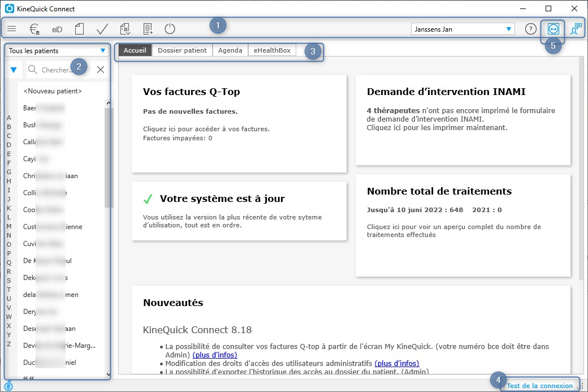This screenshot has height=392, width=588.
Task: Jump to letter S in alphabet index
Action: pos(9,281)
